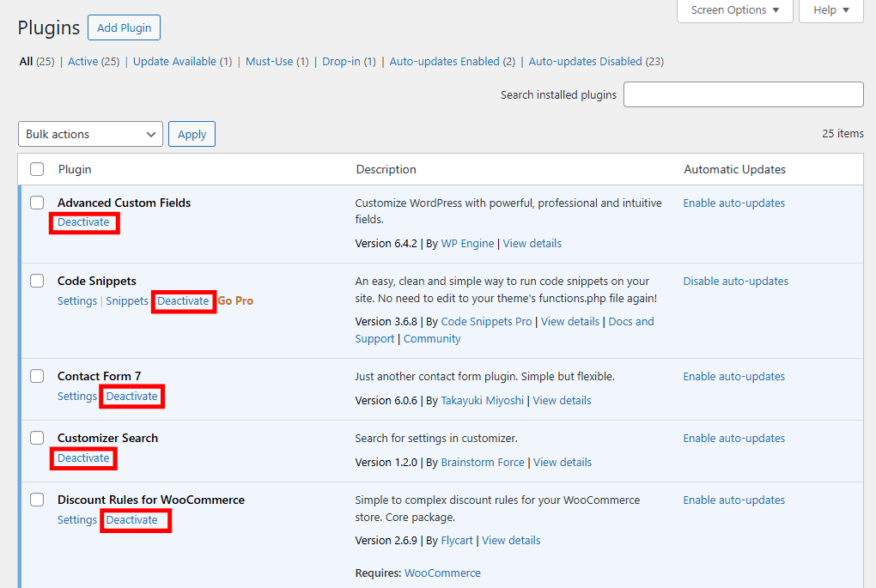Viewport: 876px width, 588px height.
Task: Click the Plugins page heading
Action: click(49, 27)
